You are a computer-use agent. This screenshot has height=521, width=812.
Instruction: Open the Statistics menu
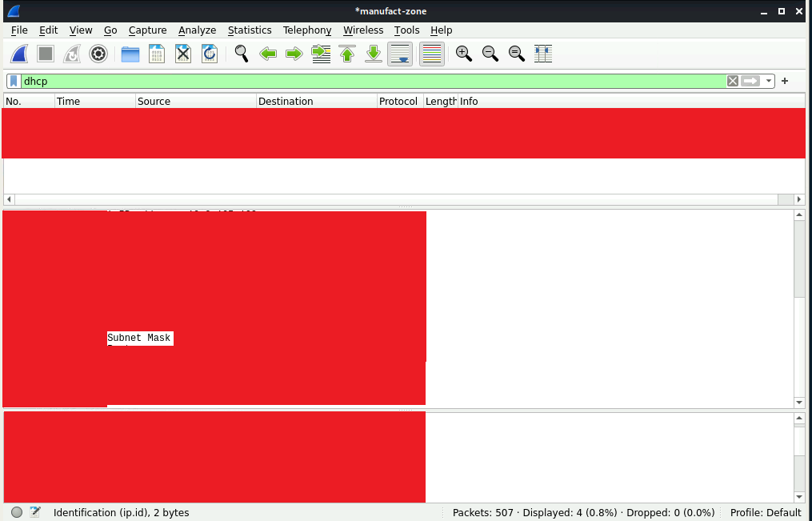(x=250, y=30)
